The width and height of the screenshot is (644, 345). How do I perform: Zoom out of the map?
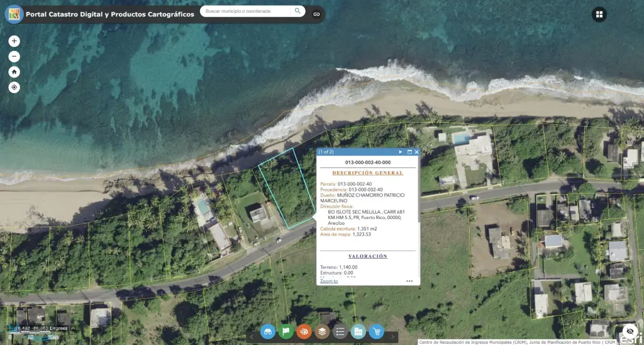point(14,57)
